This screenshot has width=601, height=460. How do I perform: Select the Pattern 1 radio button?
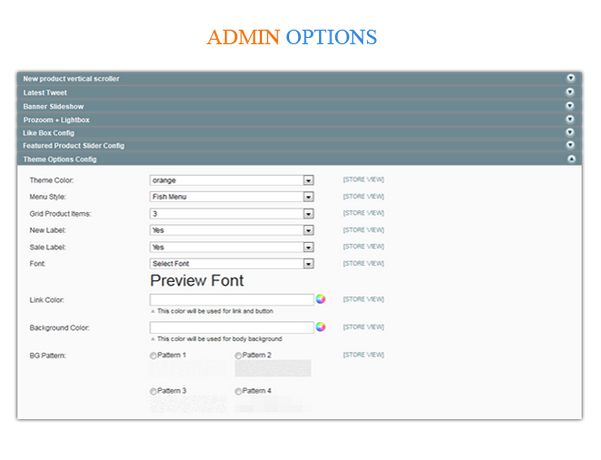(154, 356)
